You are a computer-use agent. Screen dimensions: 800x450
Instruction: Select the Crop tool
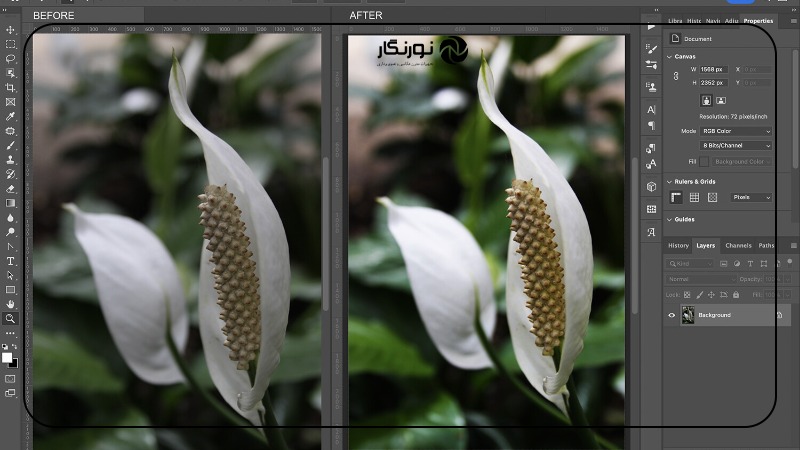(x=10, y=88)
